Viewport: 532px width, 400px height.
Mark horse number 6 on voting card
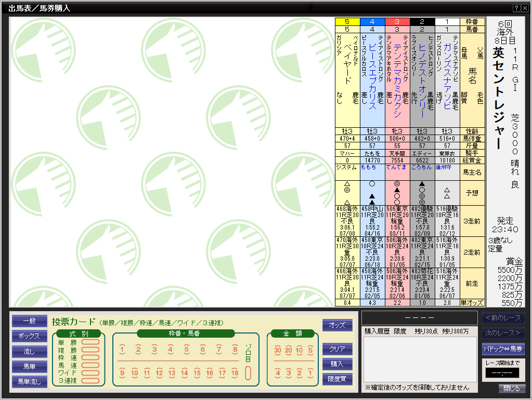coord(202,350)
